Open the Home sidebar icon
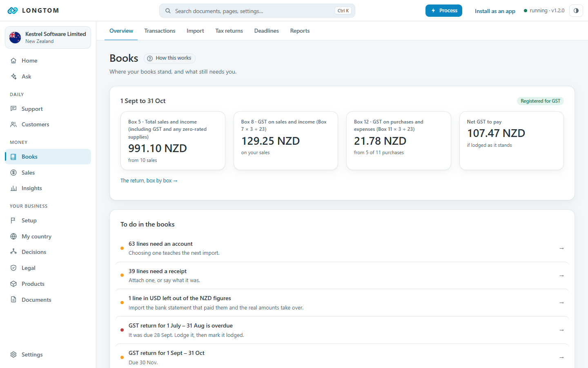588x368 pixels. (13, 61)
